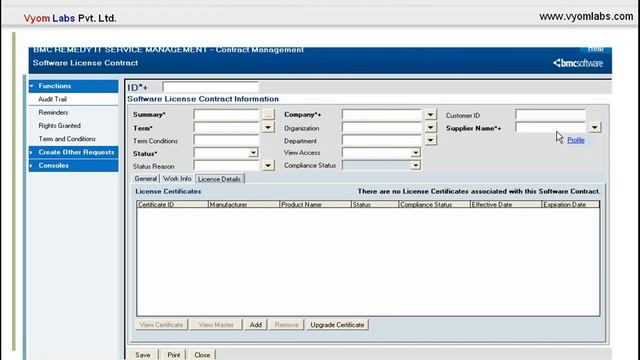Image resolution: width=640 pixels, height=360 pixels.
Task: Click the View Master button
Action: 216,325
